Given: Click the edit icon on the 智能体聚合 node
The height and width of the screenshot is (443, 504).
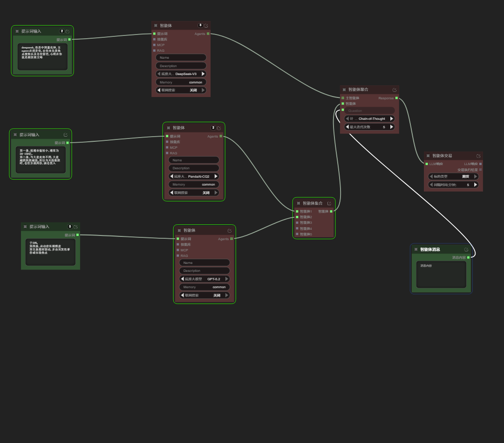Looking at the screenshot, I should pos(395,90).
